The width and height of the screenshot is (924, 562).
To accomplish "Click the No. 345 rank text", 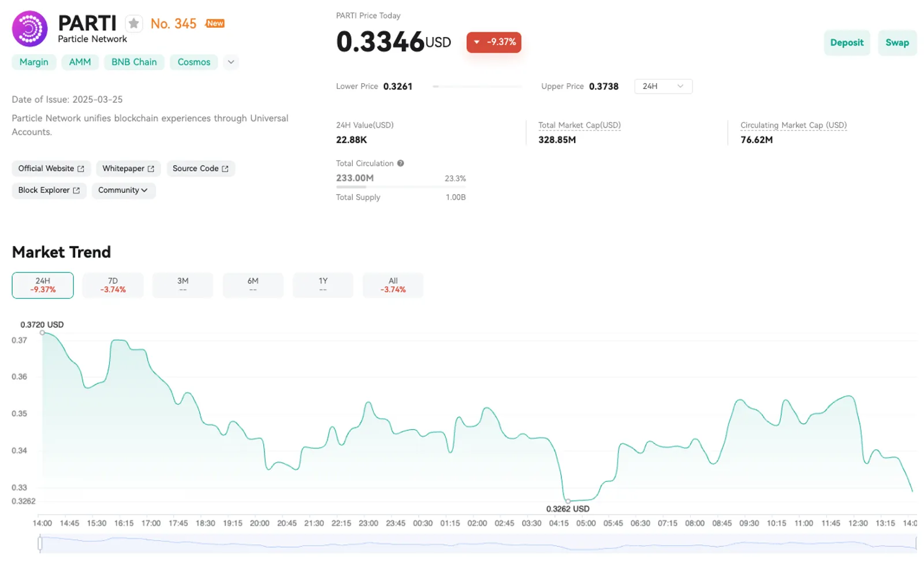I will (173, 24).
